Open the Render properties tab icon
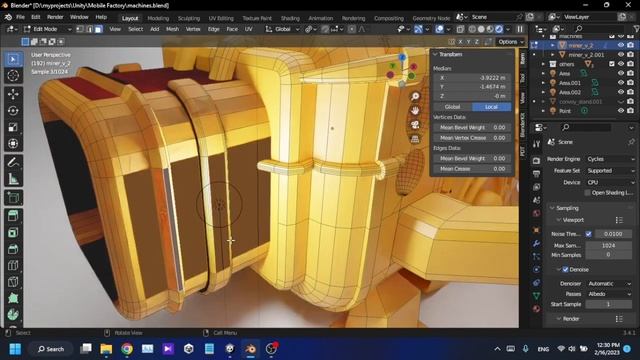Screen dimensions: 640x360 coord(536,160)
